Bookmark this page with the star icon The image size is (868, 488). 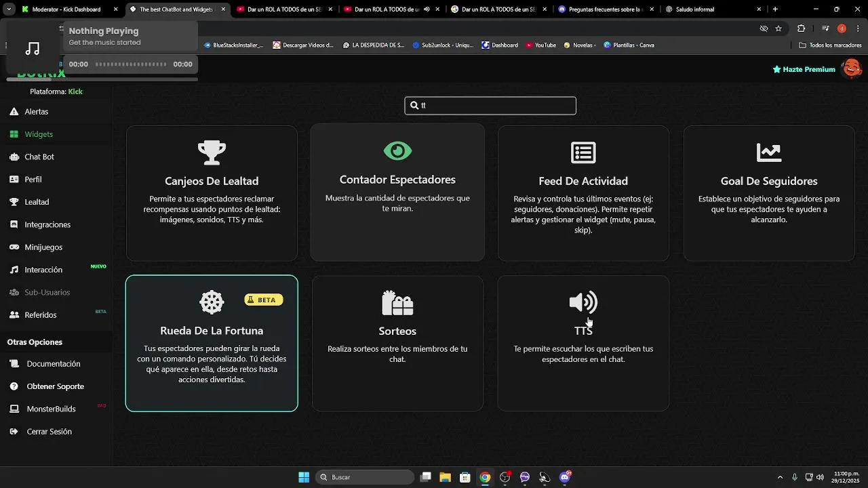point(778,28)
